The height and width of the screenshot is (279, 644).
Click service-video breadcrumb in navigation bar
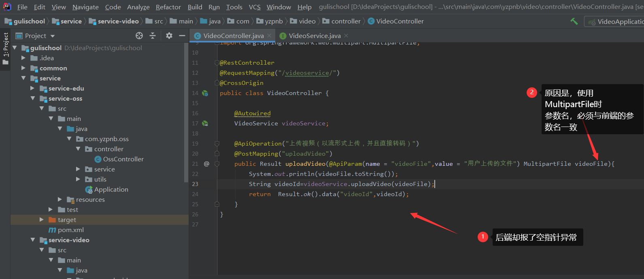point(114,21)
